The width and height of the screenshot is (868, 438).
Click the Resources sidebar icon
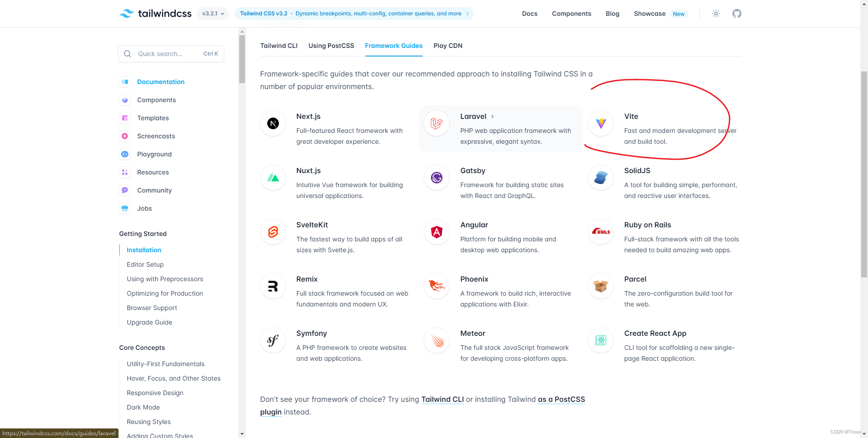[x=125, y=172]
